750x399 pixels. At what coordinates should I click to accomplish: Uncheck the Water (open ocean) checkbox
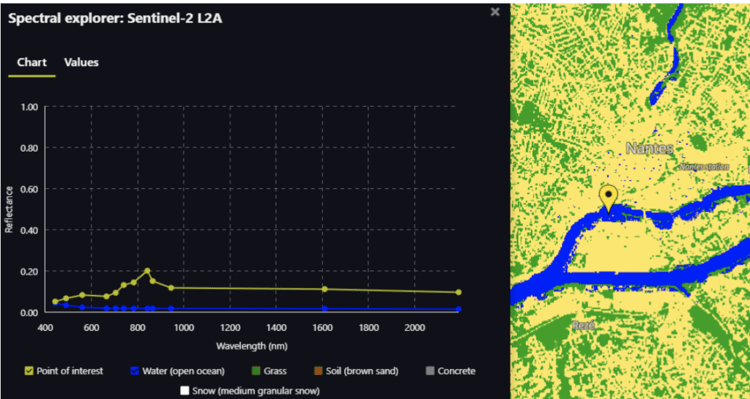[134, 371]
